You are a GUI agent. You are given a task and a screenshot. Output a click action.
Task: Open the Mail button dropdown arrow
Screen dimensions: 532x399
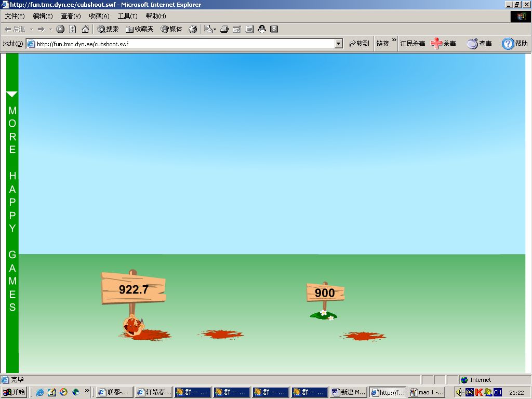point(215,30)
